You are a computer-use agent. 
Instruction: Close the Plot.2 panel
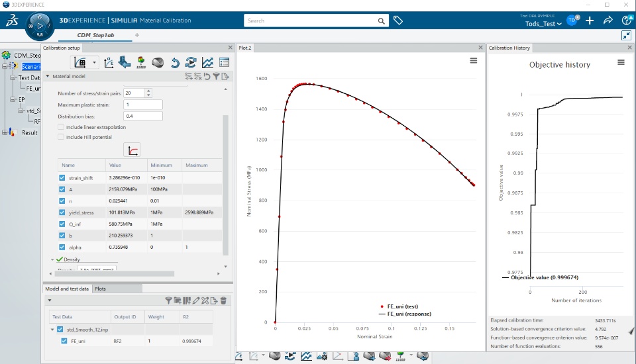coord(480,48)
